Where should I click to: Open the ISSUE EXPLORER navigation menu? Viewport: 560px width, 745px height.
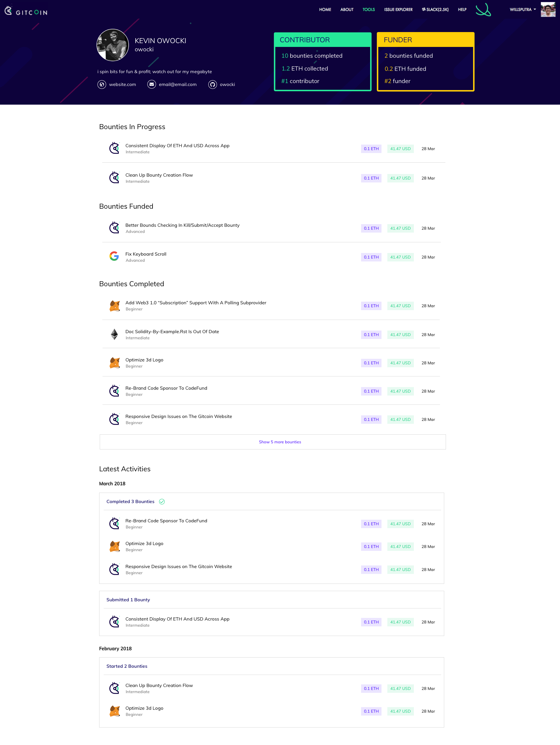pyautogui.click(x=398, y=9)
